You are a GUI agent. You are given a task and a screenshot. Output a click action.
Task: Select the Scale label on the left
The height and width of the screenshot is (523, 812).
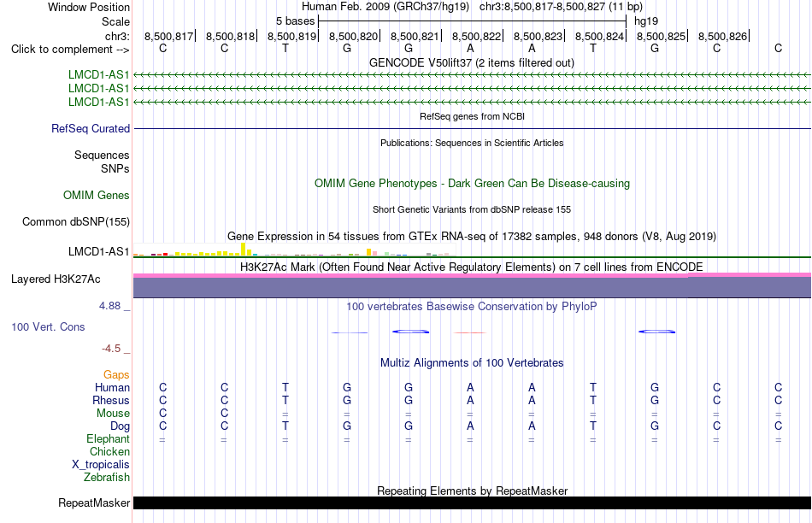(115, 21)
